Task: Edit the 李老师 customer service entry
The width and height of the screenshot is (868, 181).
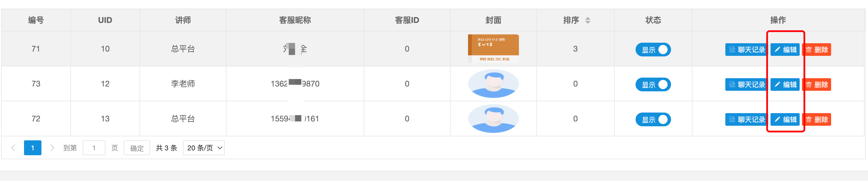Action: tap(785, 84)
